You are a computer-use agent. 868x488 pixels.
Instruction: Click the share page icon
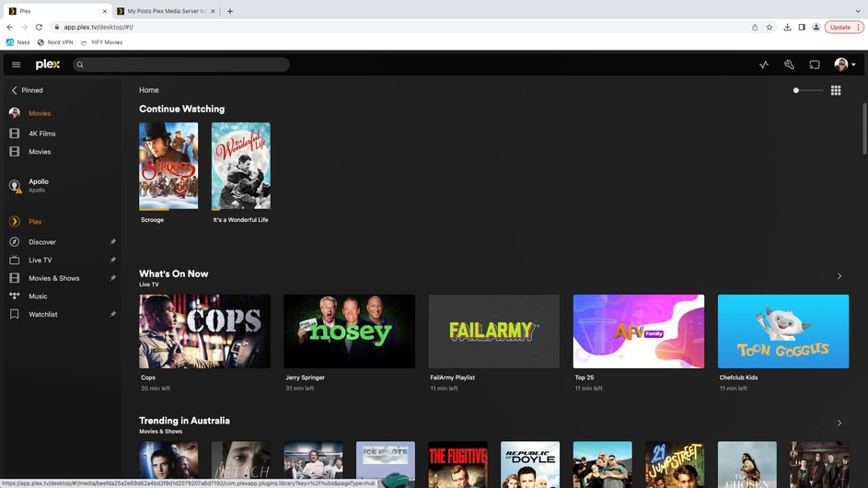pos(755,27)
